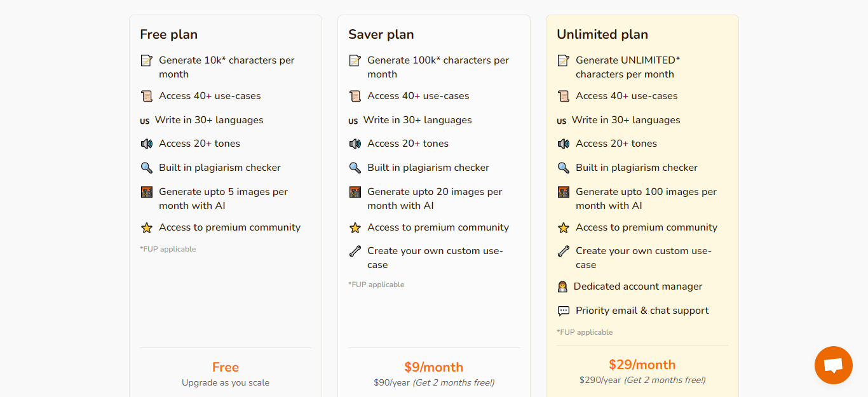Click the wrench icon in Unlimited plan
868x397 pixels.
tap(563, 251)
